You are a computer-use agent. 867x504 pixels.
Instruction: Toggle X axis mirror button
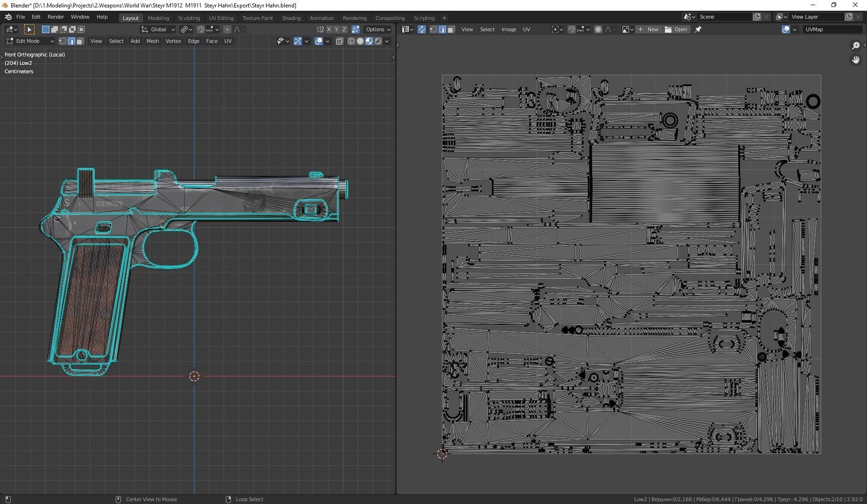pos(329,29)
